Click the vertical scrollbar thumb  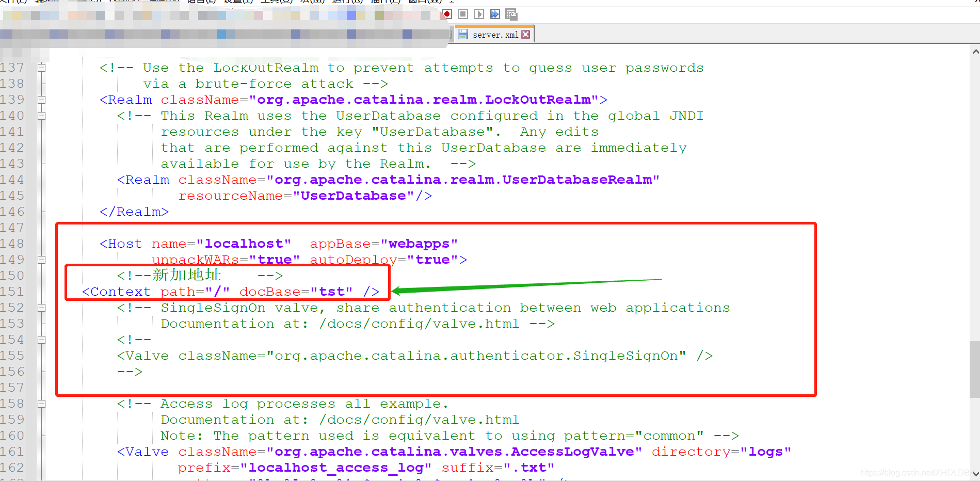click(975, 369)
